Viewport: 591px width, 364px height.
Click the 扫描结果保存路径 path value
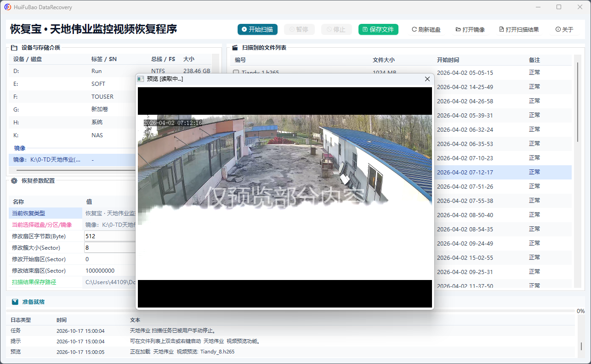pyautogui.click(x=110, y=282)
